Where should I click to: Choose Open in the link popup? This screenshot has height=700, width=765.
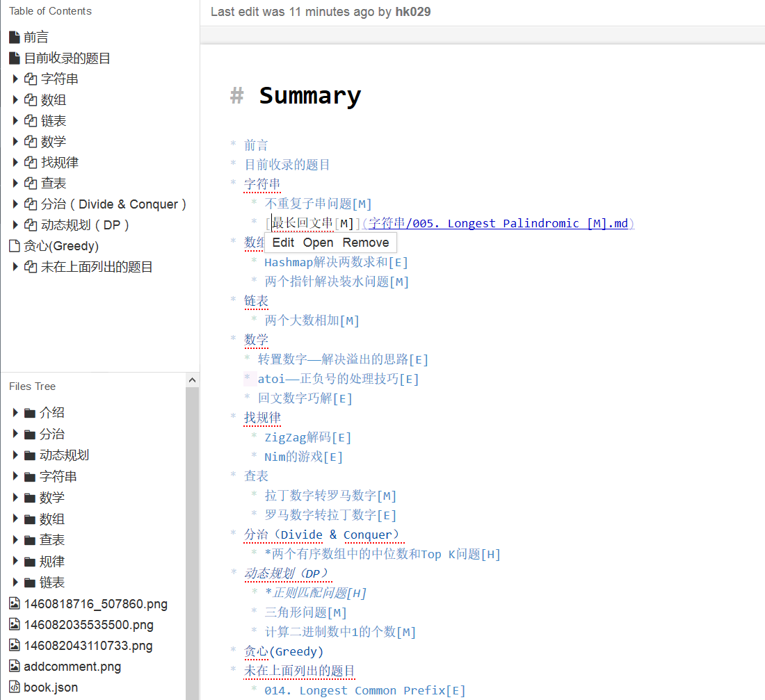(x=318, y=243)
